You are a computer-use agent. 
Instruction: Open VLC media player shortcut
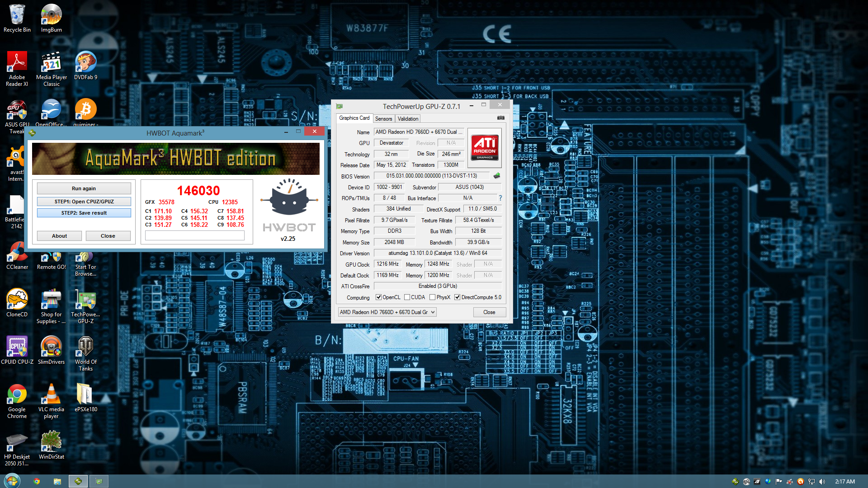tap(51, 401)
